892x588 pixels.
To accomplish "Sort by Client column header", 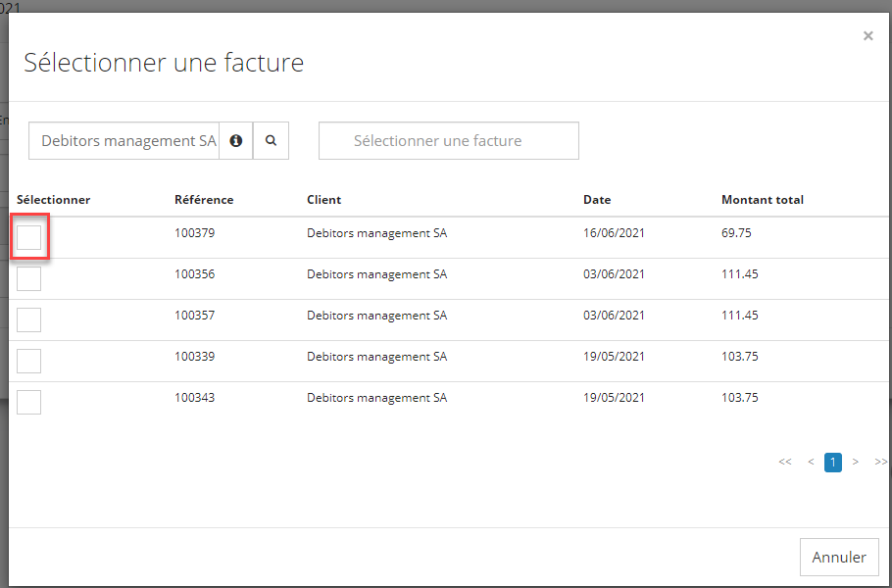I will 323,200.
